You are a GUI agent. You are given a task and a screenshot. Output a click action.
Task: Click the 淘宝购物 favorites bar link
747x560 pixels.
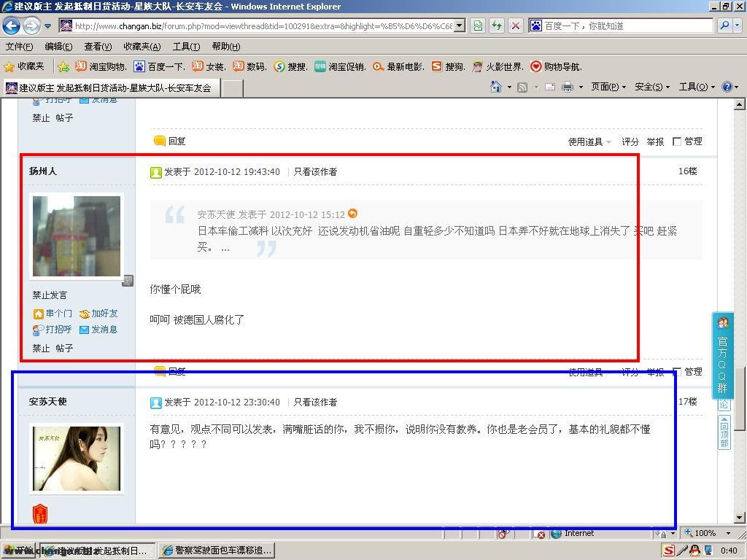[x=101, y=66]
